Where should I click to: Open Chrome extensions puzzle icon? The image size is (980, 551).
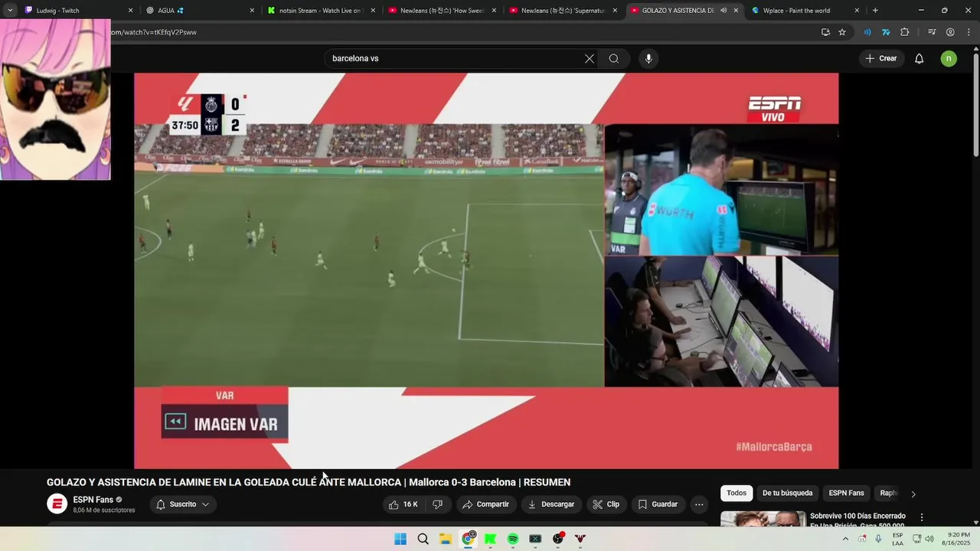tap(905, 32)
